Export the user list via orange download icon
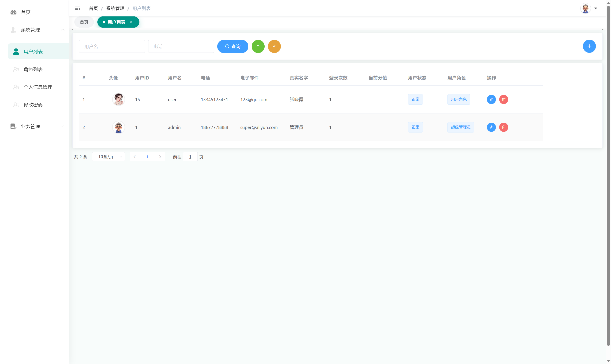The height and width of the screenshot is (364, 611). (274, 46)
